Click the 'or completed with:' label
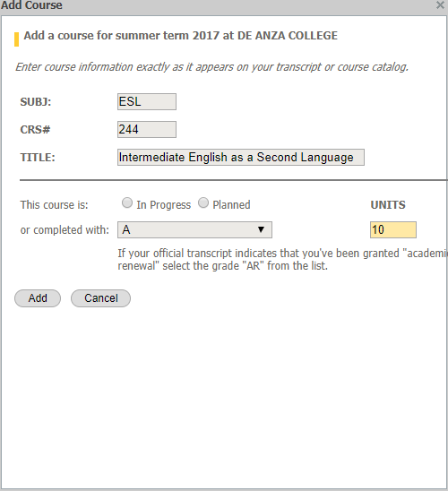 click(x=65, y=230)
